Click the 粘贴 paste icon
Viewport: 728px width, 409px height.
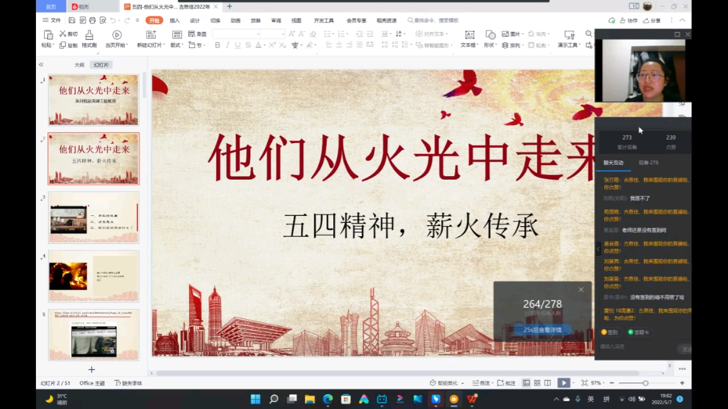click(46, 35)
